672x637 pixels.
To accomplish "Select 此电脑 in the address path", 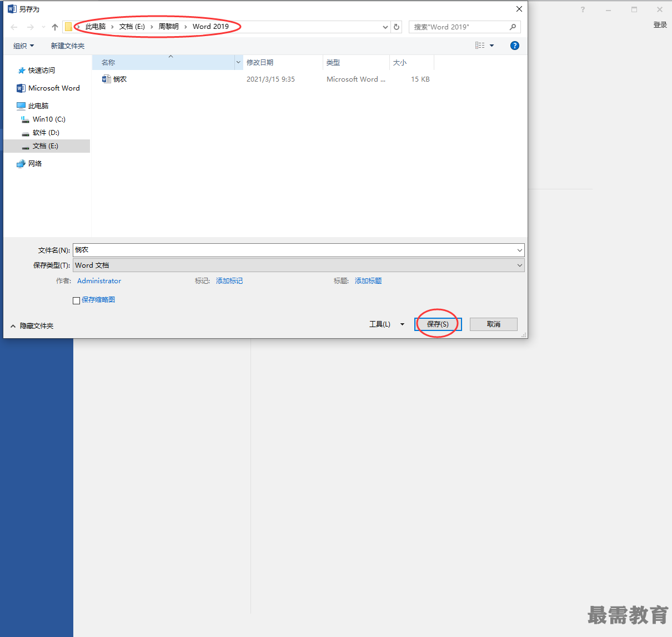I will [96, 27].
